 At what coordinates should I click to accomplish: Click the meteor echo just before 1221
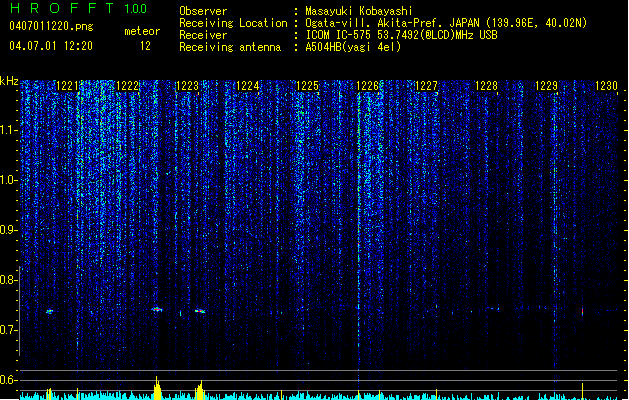click(x=49, y=311)
